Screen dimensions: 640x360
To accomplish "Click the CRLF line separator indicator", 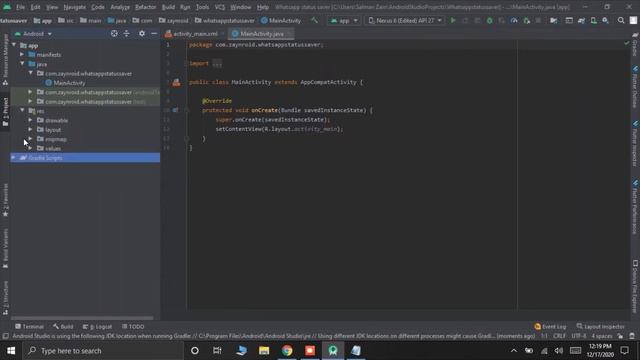I will tap(560, 336).
